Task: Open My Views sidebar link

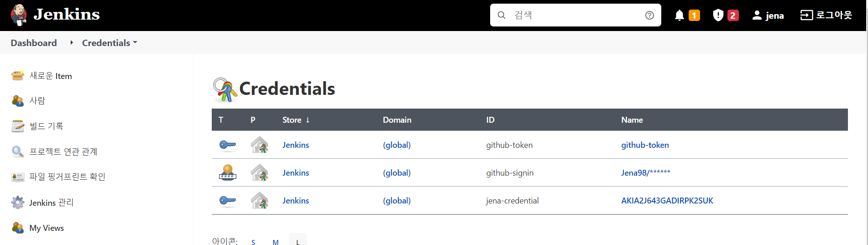Action: (x=47, y=228)
